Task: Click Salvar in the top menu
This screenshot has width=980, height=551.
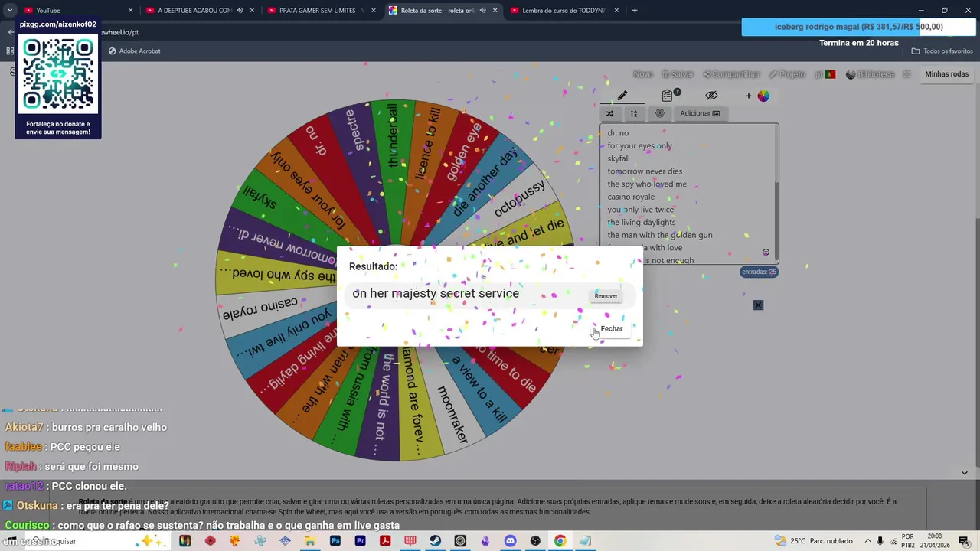Action: [678, 74]
